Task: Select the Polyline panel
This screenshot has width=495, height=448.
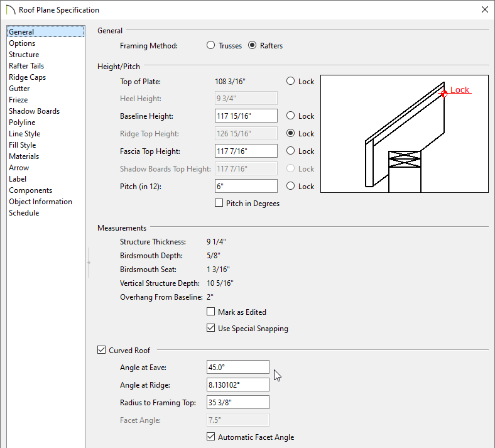Action: click(x=22, y=123)
